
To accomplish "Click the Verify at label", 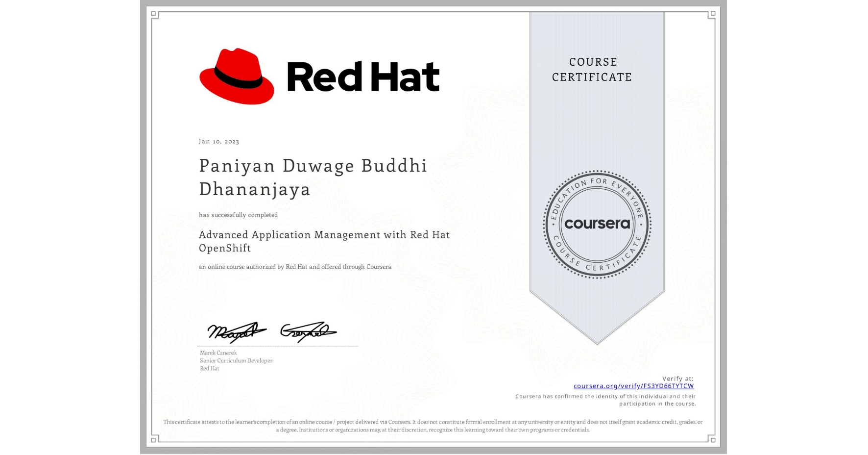I will pyautogui.click(x=678, y=378).
